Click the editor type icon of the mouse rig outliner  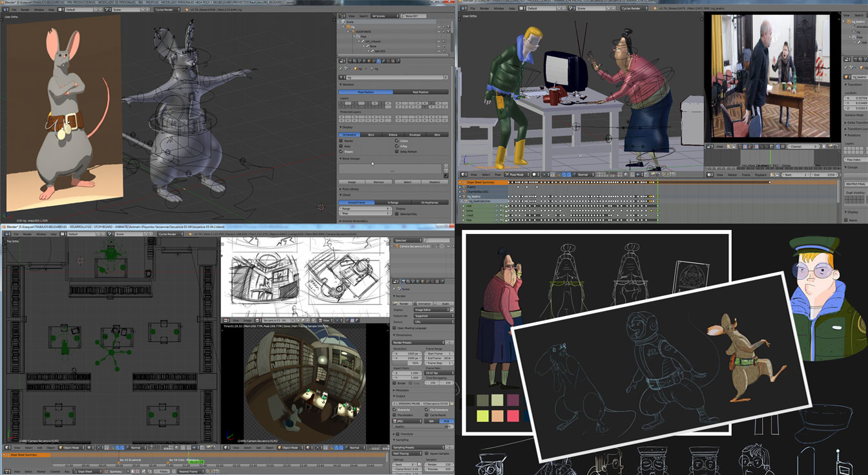342,16
